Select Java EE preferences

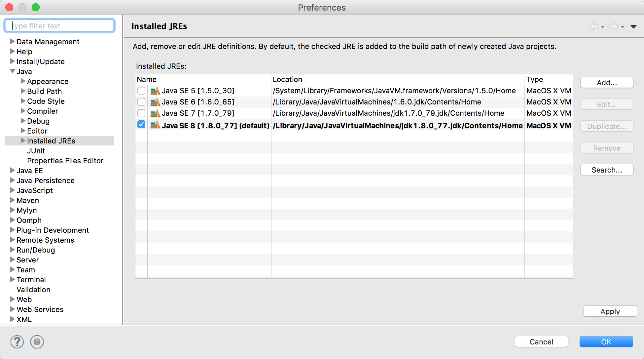tap(30, 171)
